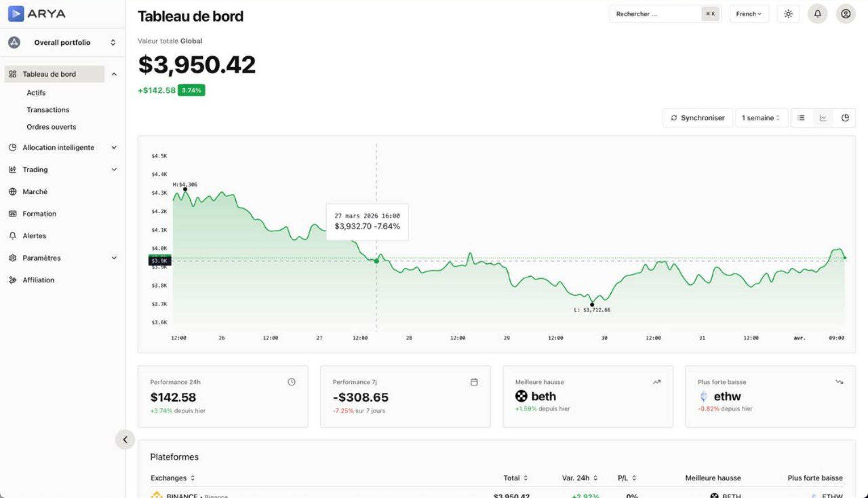Collapse sidebar with the arrow button
This screenshot has height=498, width=868.
point(125,440)
